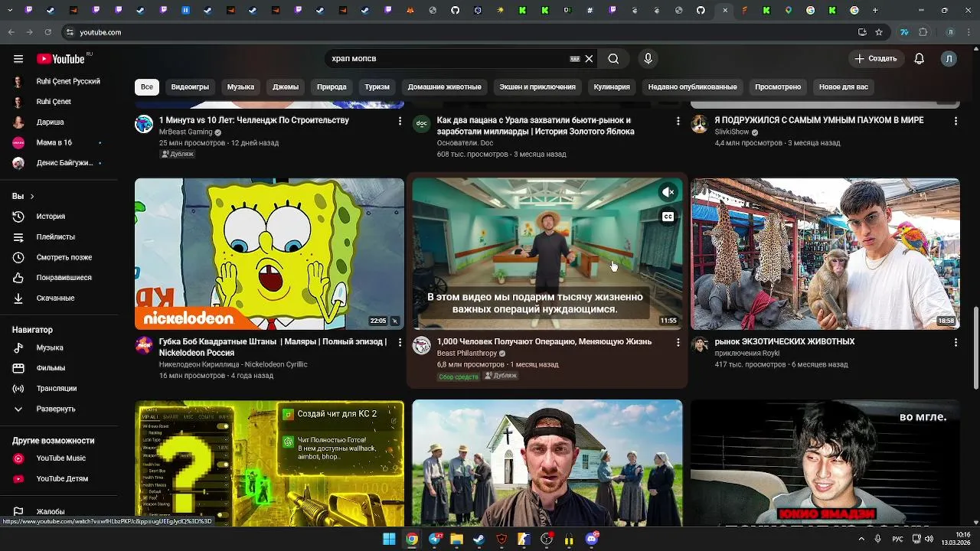Open more options for Губка Боб video
Viewport: 980px width, 551px height.
[400, 342]
